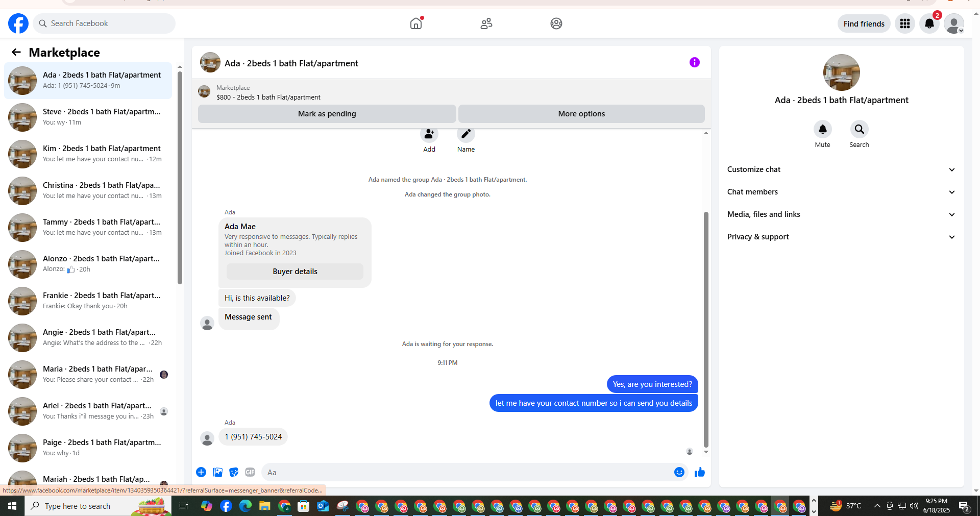This screenshot has width=980, height=516.
Task: Click the Windows taskbar search box
Action: pos(98,506)
